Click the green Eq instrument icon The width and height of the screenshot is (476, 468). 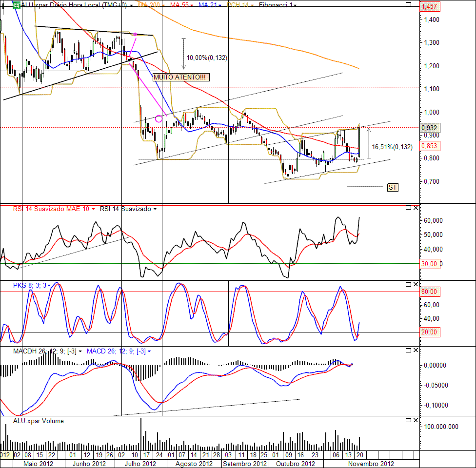coord(17,5)
